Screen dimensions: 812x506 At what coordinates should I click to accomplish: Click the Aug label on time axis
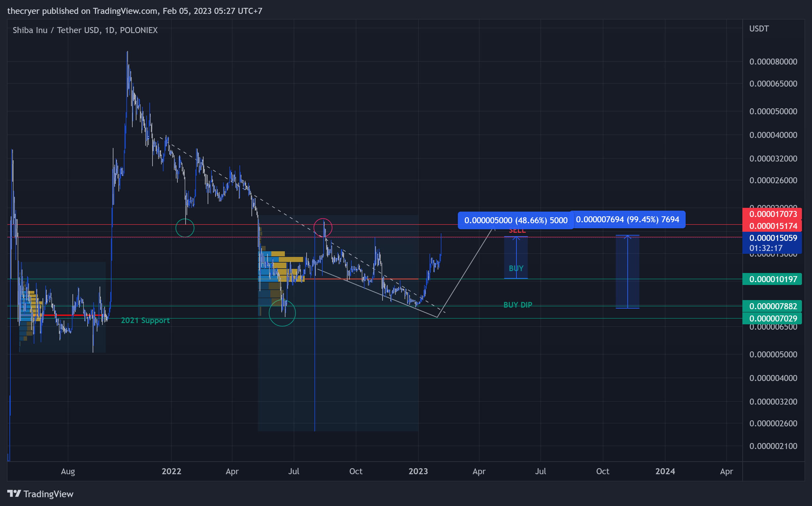[68, 472]
